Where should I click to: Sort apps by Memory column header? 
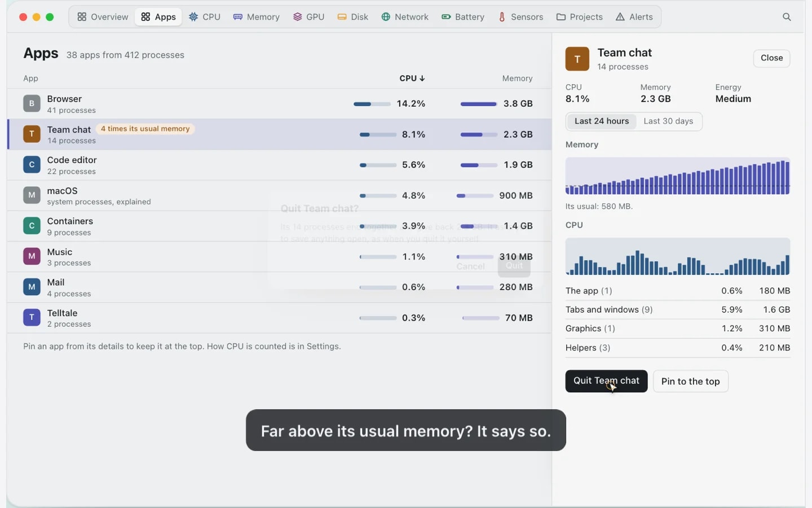517,78
